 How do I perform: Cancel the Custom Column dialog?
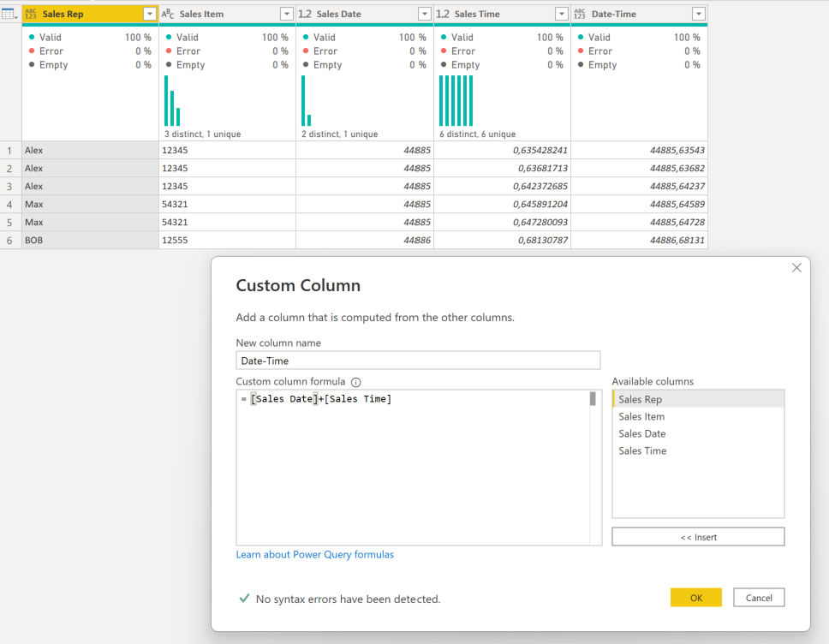[759, 598]
